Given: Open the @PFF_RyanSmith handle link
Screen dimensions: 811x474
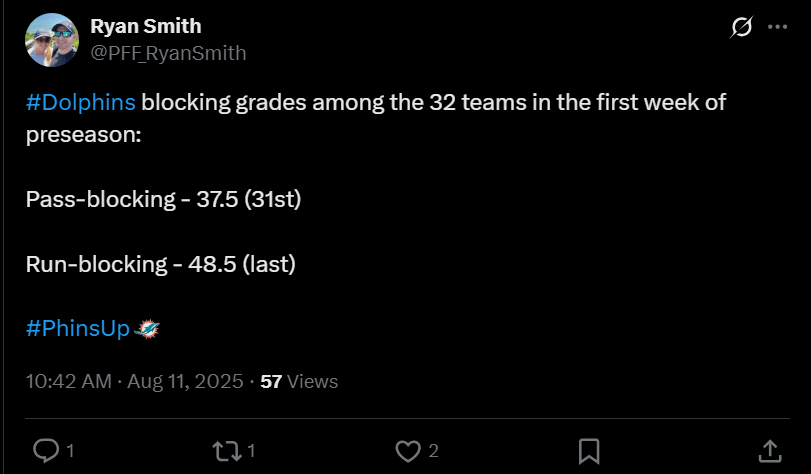Looking at the screenshot, I should coord(168,53).
